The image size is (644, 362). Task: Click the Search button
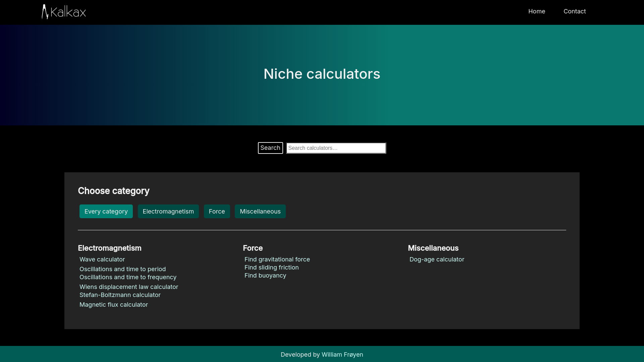pyautogui.click(x=270, y=148)
